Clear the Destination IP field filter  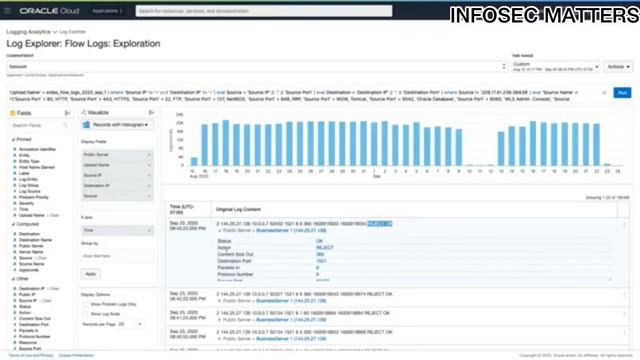55,289
